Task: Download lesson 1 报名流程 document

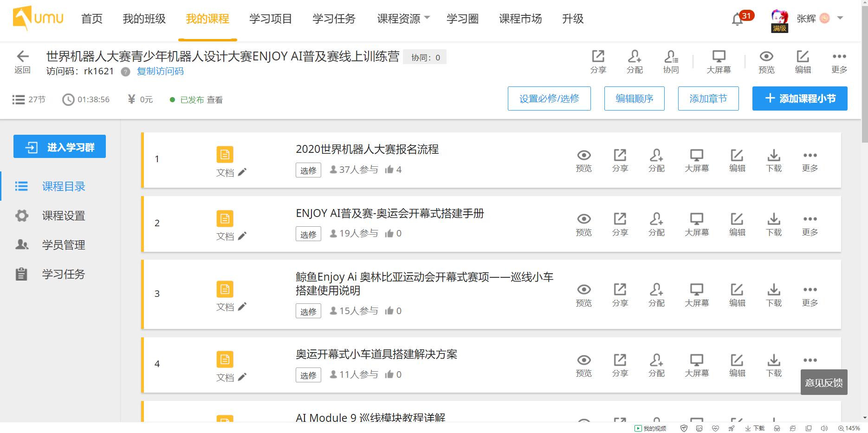Action: [774, 161]
